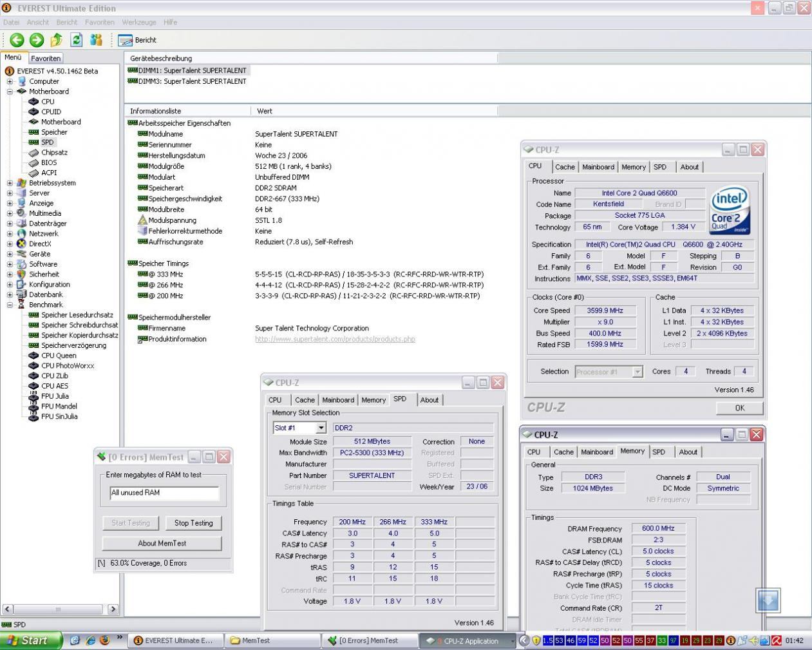This screenshot has height=650, width=812.
Task: Switch to Cache tab in CPU-Z SPD window
Action: pos(305,400)
